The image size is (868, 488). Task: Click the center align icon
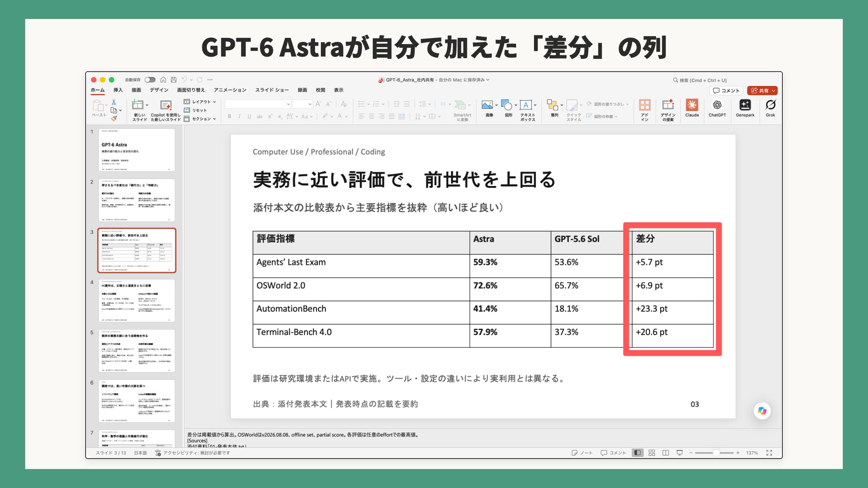371,116
